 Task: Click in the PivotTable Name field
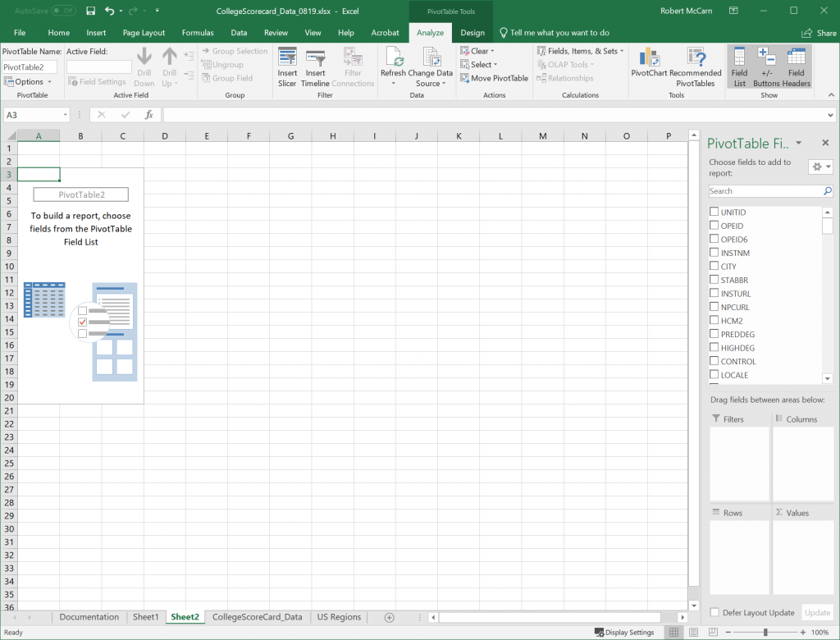(x=30, y=67)
